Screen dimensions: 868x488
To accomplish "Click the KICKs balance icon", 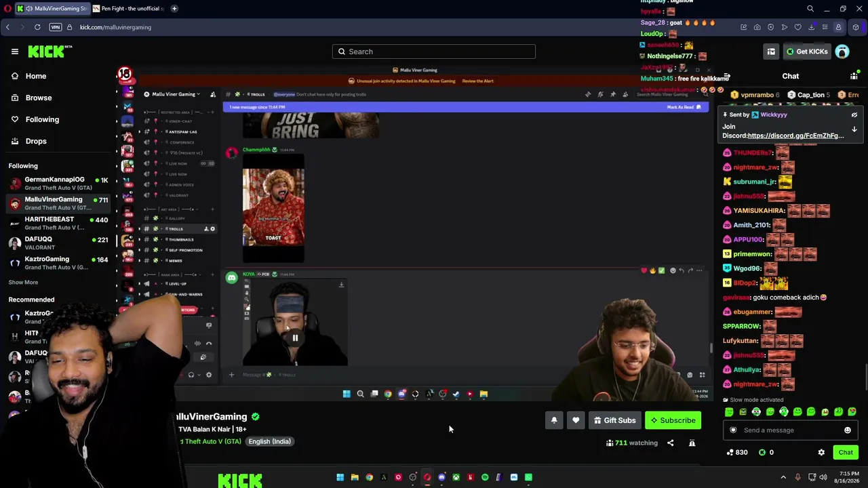I will click(x=762, y=452).
